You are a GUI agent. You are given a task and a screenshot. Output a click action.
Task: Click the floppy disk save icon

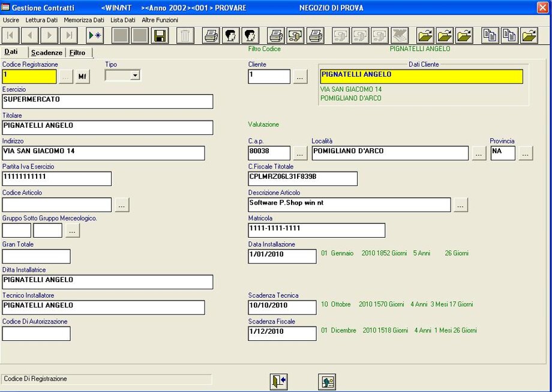160,35
